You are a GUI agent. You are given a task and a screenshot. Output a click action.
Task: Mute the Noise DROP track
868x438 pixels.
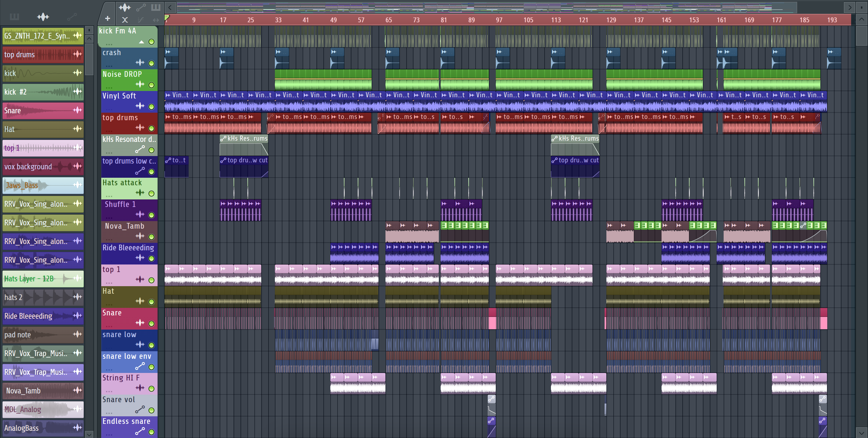tap(152, 85)
